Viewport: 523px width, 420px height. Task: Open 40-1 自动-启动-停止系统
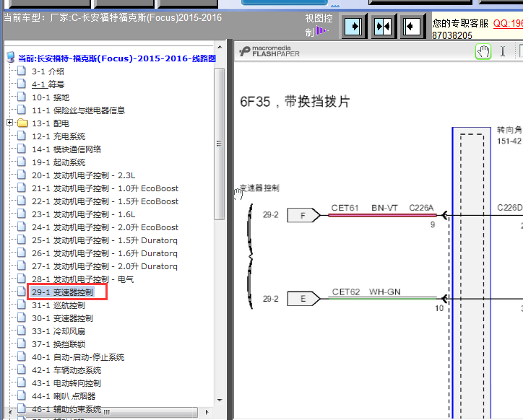coord(78,357)
